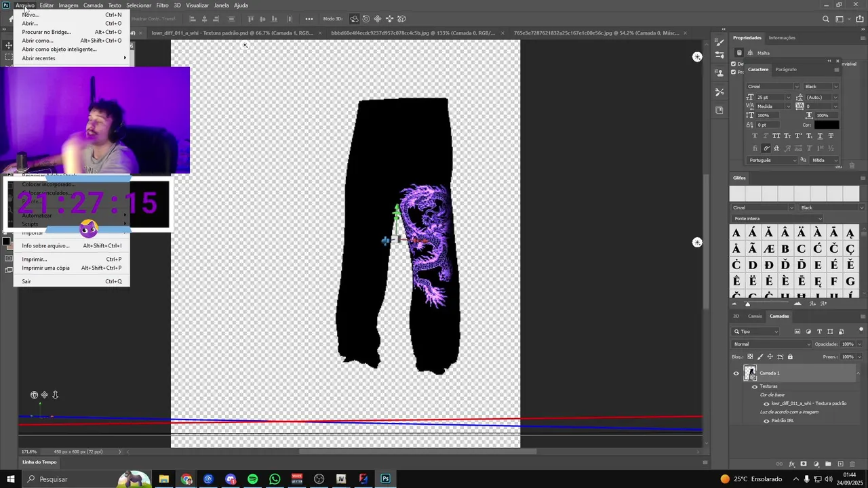This screenshot has width=868, height=488.
Task: Switch to the Parágrafo tab
Action: (x=786, y=69)
